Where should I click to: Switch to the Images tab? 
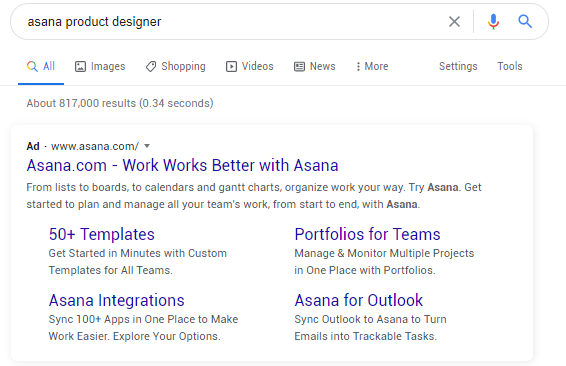click(100, 66)
